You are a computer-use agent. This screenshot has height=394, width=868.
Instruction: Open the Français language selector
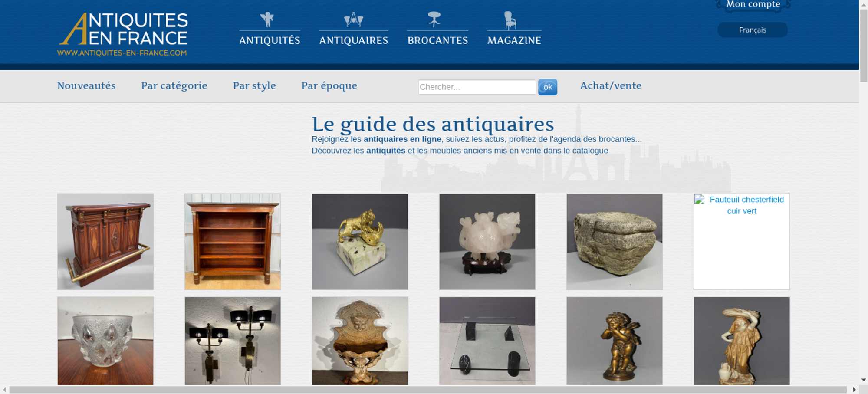(753, 30)
